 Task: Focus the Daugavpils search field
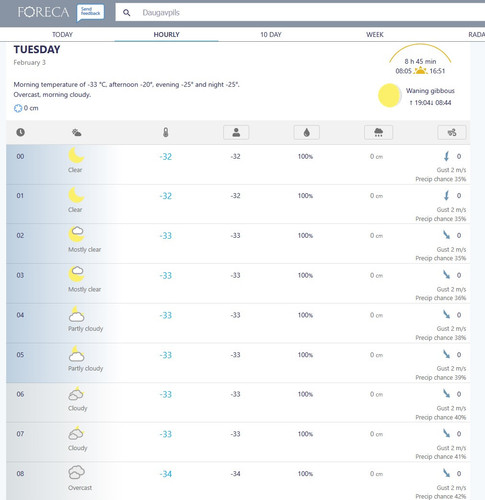(300, 13)
